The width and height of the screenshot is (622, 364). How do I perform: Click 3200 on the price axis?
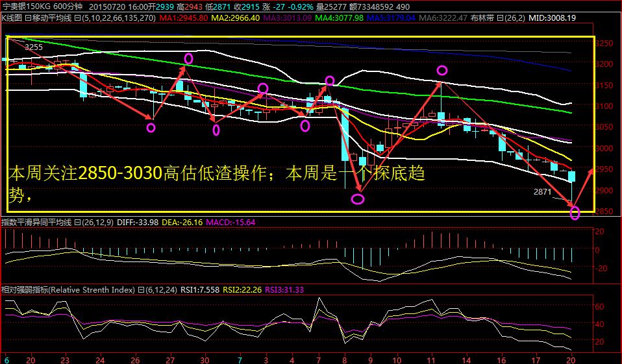(x=604, y=64)
